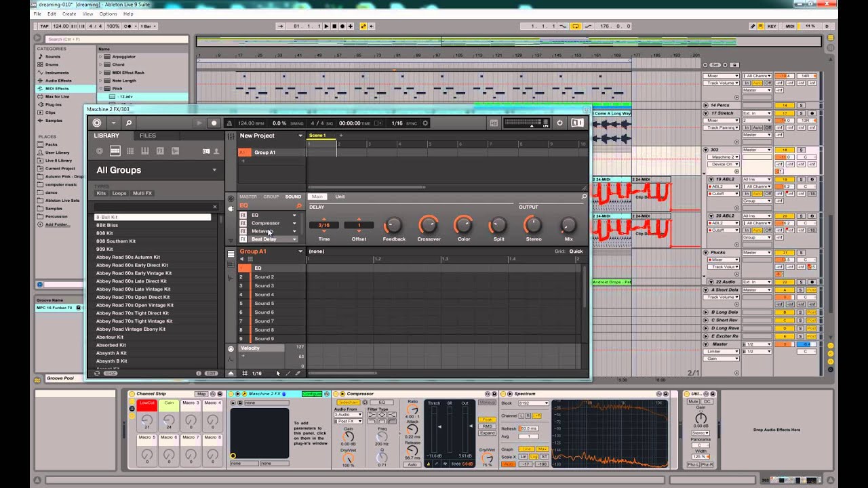Expand the All Groups dropdown
This screenshot has height=488, width=868.
point(215,170)
